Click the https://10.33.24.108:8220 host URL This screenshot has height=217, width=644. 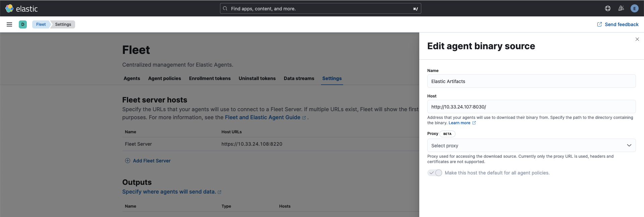(252, 144)
